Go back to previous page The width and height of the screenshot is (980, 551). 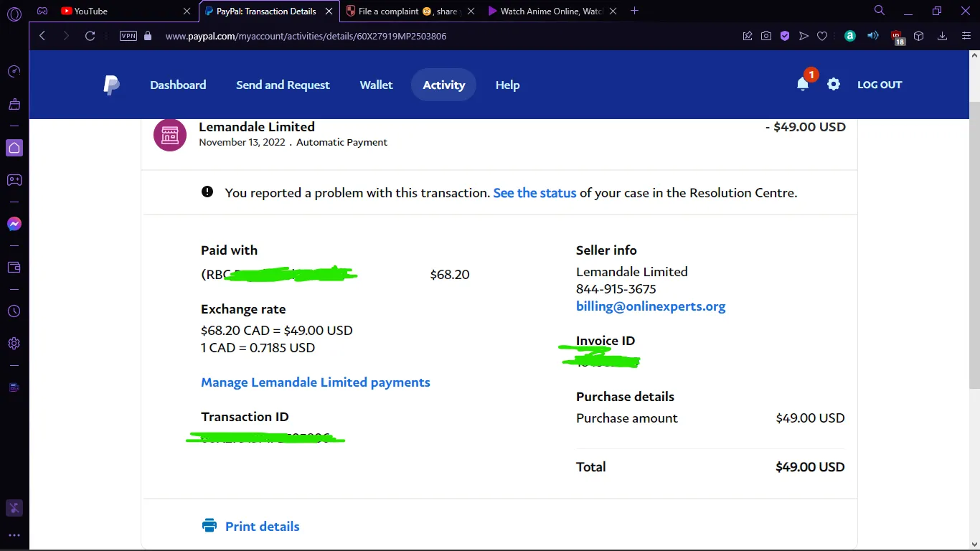(x=42, y=36)
